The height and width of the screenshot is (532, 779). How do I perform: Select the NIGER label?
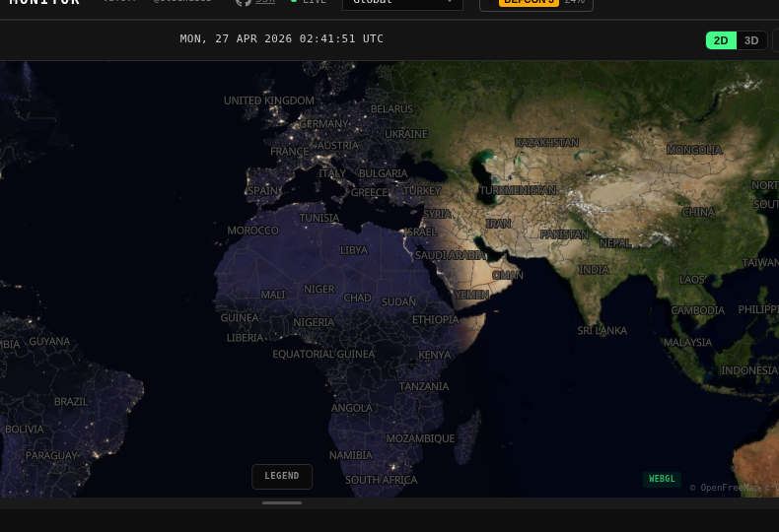click(x=319, y=290)
